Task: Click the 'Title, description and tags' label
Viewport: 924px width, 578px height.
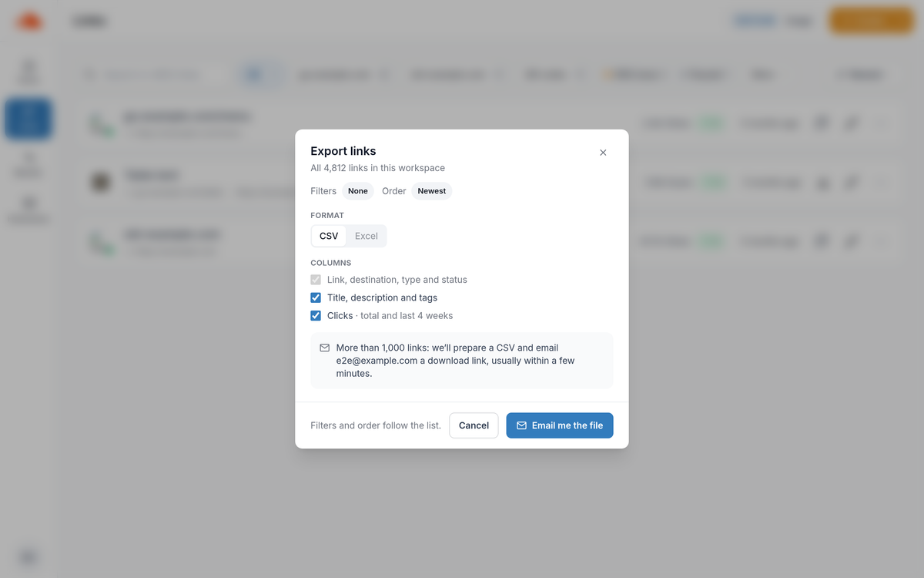Action: click(x=382, y=297)
